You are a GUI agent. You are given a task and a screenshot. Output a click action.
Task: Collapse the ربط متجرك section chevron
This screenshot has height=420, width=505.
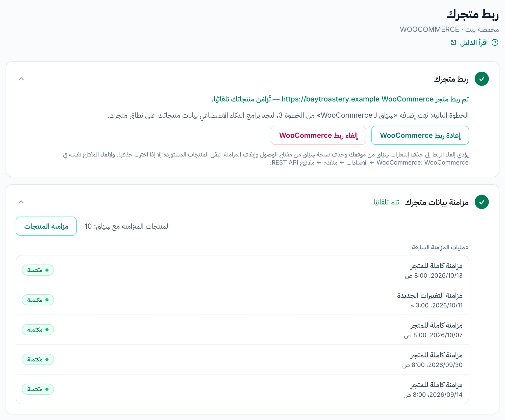coord(21,79)
